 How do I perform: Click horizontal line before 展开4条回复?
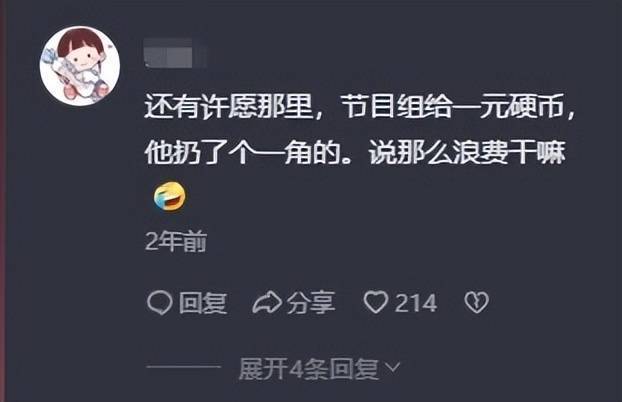point(184,367)
